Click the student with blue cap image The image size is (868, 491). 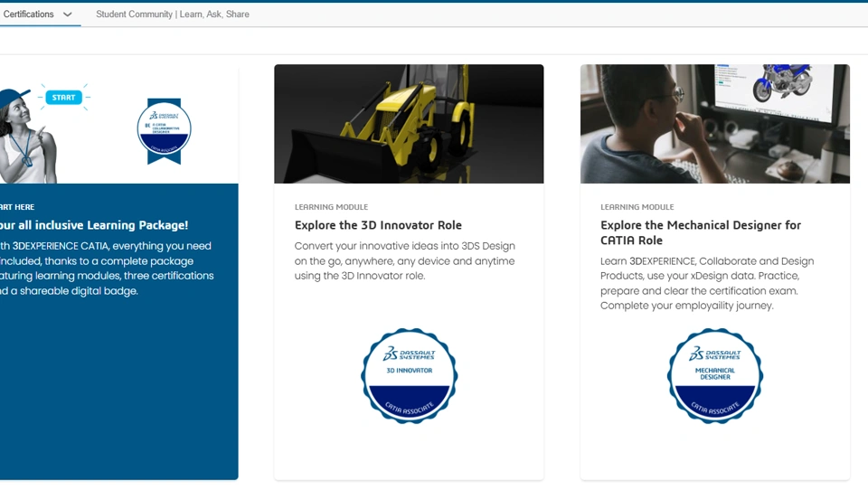tap(28, 137)
